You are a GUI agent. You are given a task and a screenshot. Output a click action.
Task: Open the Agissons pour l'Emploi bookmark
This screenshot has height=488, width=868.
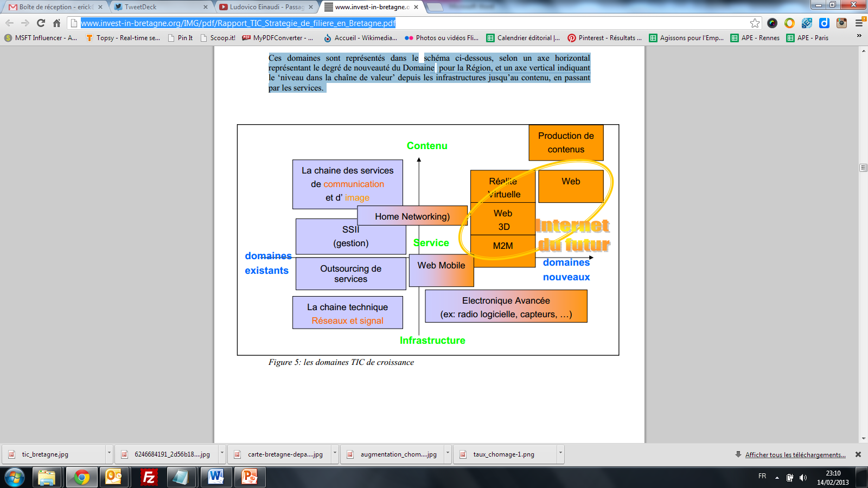(x=686, y=38)
